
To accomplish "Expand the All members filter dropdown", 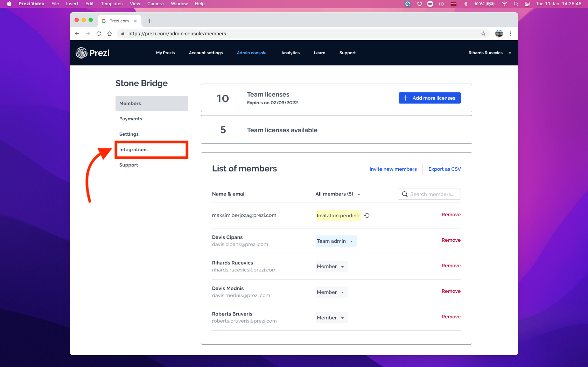I will point(338,194).
